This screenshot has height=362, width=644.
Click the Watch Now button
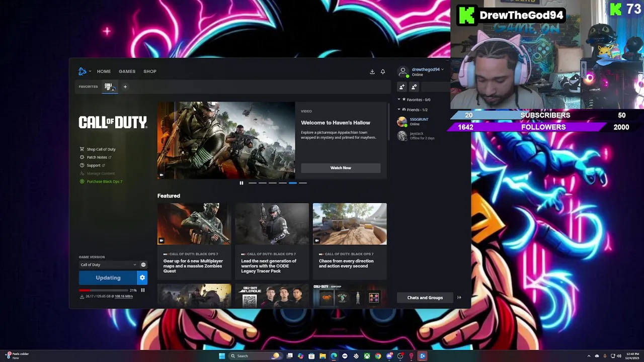[341, 168]
